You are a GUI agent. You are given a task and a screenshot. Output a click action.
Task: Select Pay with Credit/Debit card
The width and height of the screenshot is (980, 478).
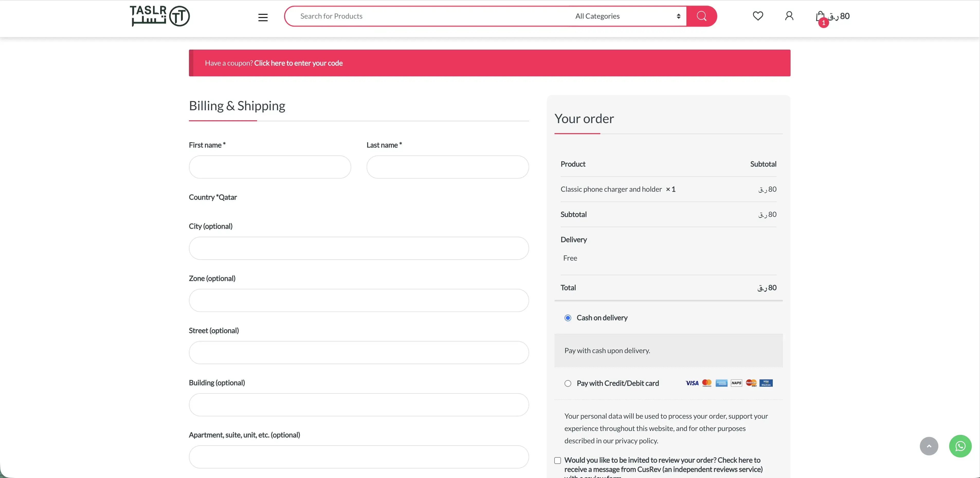pos(568,383)
